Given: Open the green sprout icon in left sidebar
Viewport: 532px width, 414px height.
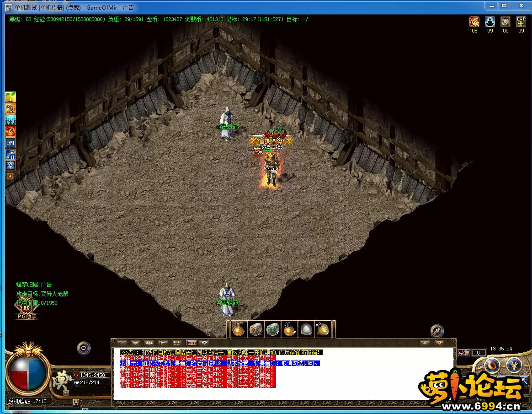Looking at the screenshot, I should 11,97.
